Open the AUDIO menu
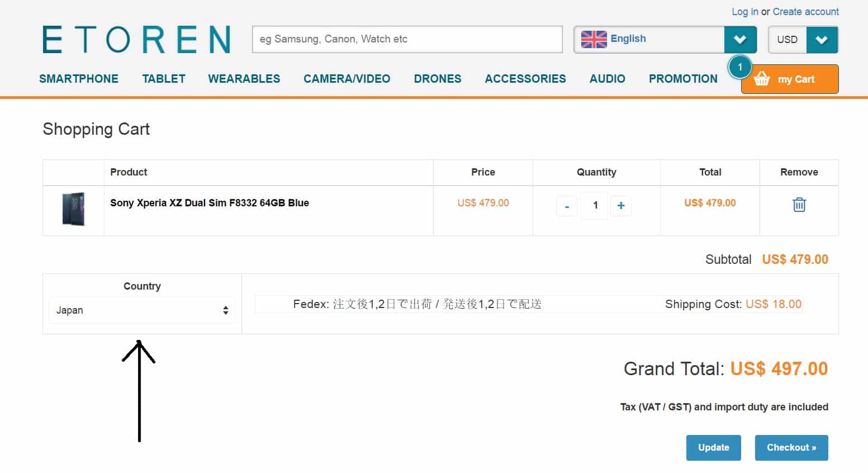The image size is (868, 473). coord(608,79)
